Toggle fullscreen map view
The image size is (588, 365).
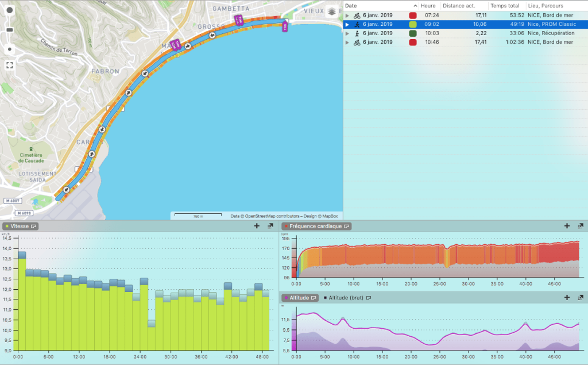(9, 65)
